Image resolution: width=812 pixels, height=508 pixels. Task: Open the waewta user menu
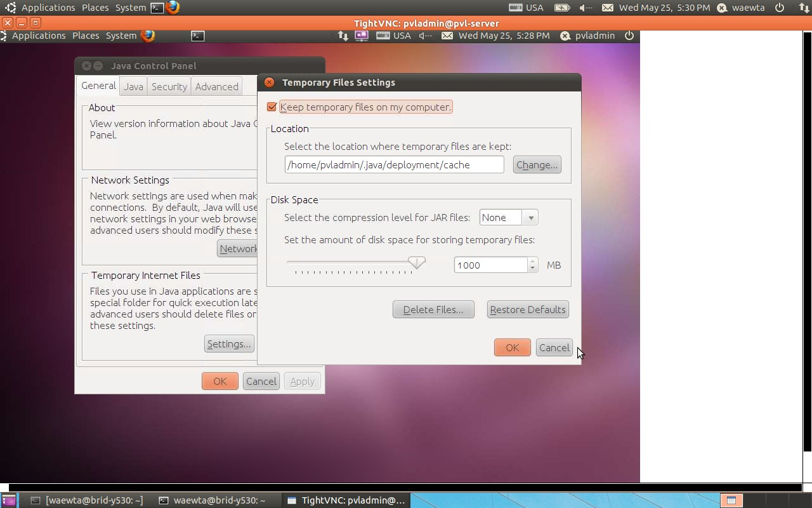pyautogui.click(x=741, y=8)
